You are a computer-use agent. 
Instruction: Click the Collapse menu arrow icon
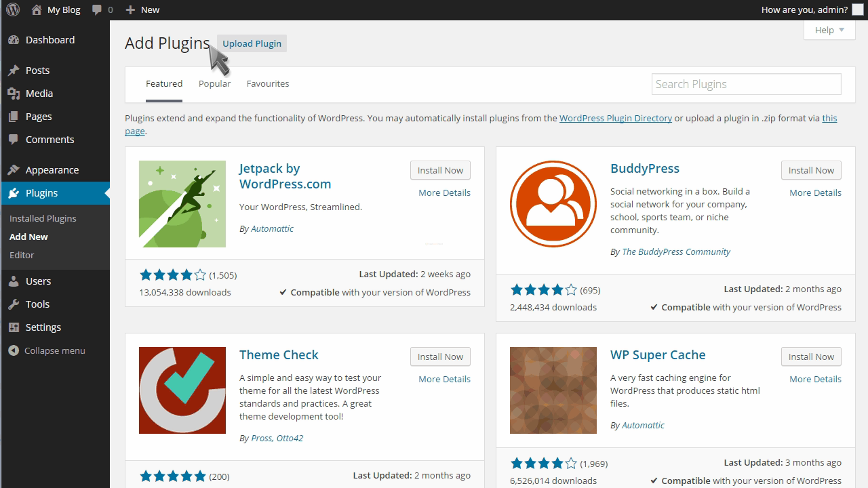point(14,350)
